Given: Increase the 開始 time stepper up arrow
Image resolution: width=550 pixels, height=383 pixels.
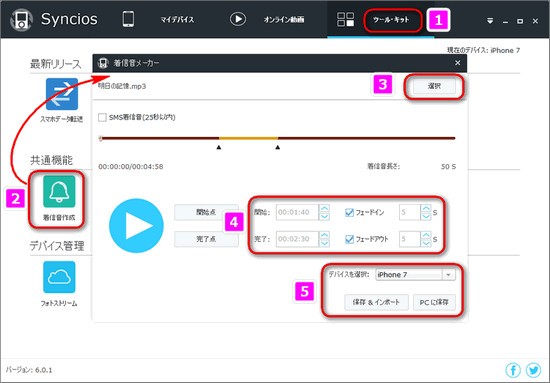Looking at the screenshot, I should click(324, 208).
